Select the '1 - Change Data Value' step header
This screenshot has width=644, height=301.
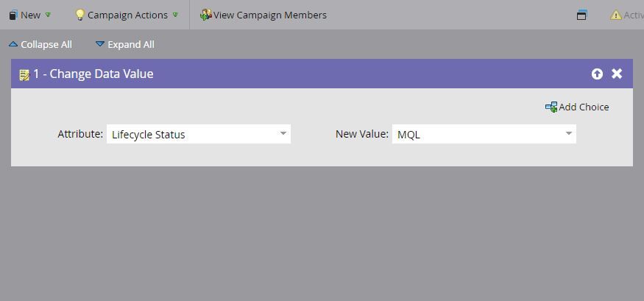[x=93, y=74]
